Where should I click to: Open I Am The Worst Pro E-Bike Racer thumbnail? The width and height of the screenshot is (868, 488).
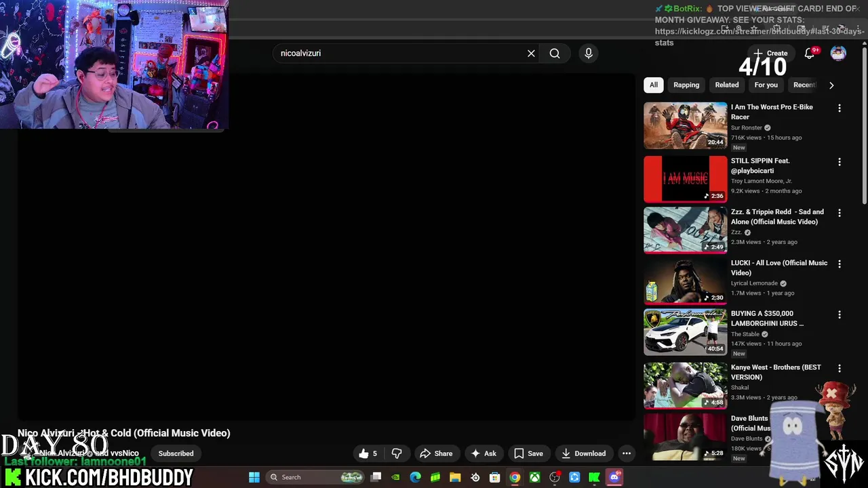685,125
